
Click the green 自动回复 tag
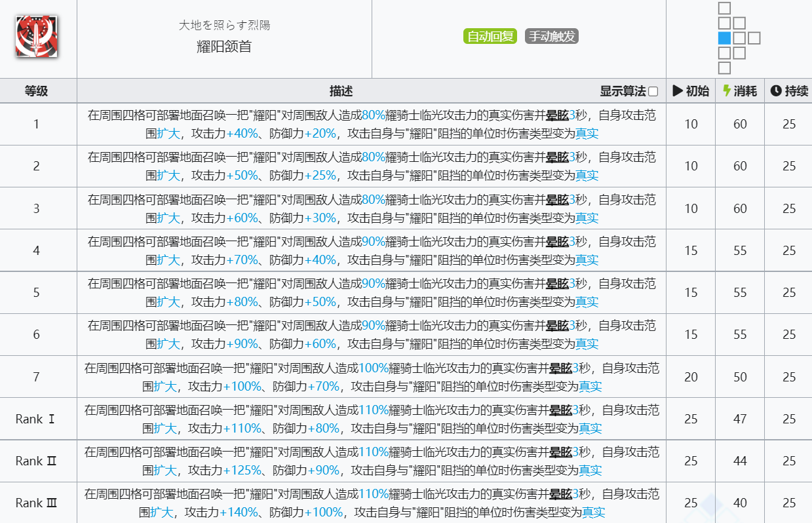pos(490,37)
